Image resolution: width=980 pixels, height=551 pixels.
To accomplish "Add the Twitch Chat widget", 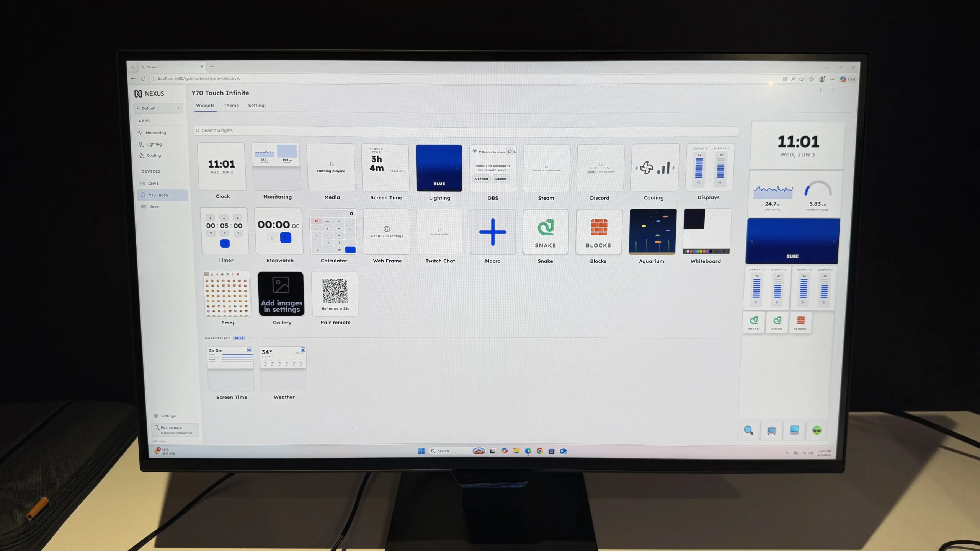I will [439, 232].
